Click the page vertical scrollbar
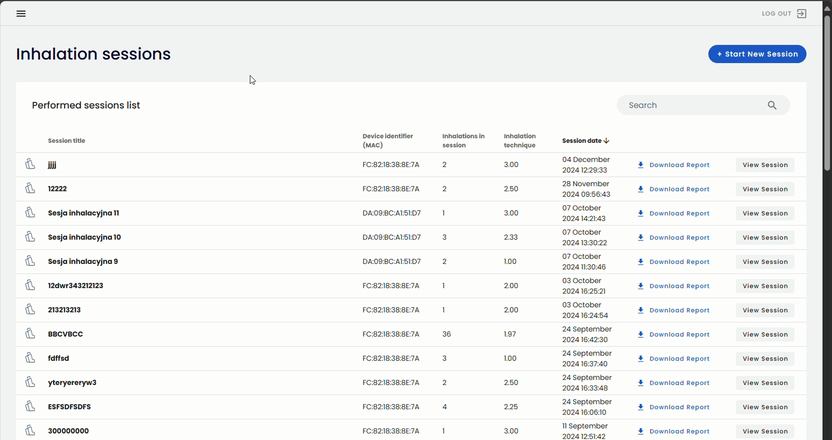Screen dimensions: 832x440 tap(827, 93)
